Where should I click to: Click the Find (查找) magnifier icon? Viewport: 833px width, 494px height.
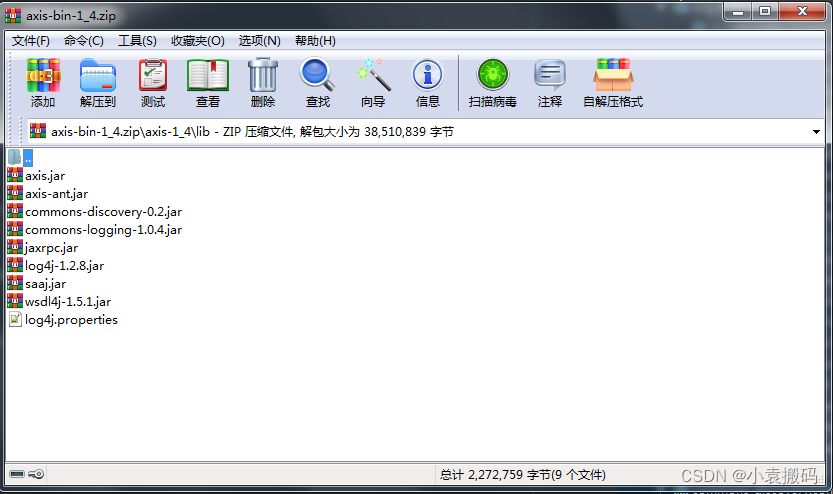(318, 76)
